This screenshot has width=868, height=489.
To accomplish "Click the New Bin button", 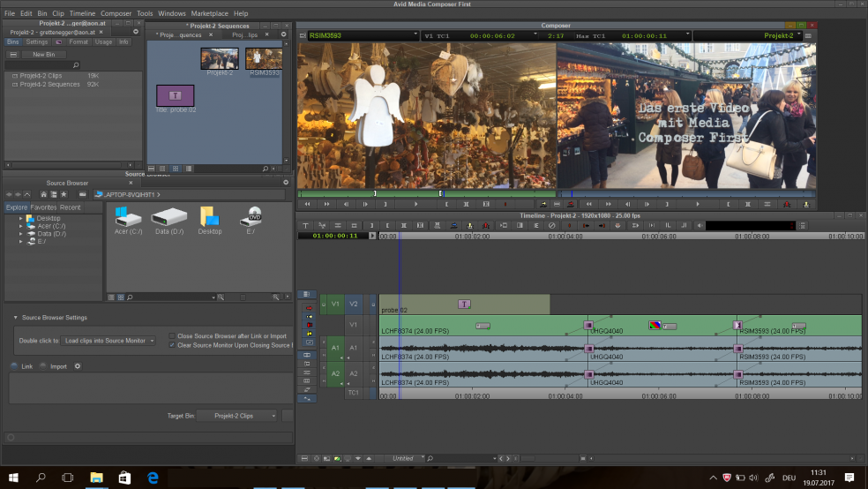I will pyautogui.click(x=43, y=54).
